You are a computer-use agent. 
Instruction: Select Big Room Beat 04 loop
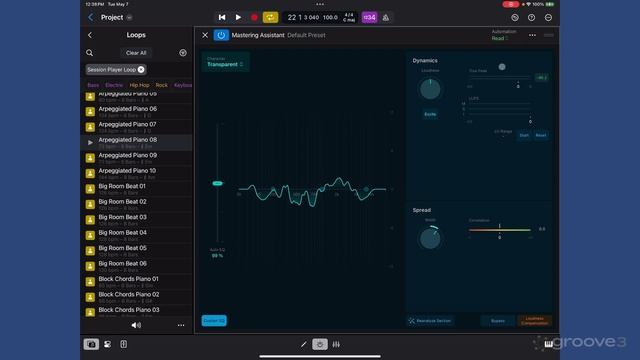coord(136,236)
